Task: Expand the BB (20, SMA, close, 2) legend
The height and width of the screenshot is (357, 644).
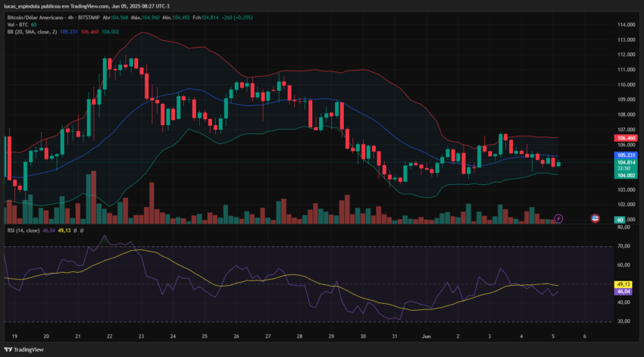Action: [32, 32]
